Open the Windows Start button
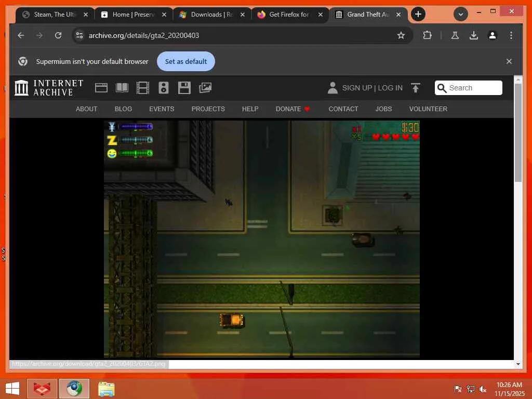The height and width of the screenshot is (399, 532). 12,389
